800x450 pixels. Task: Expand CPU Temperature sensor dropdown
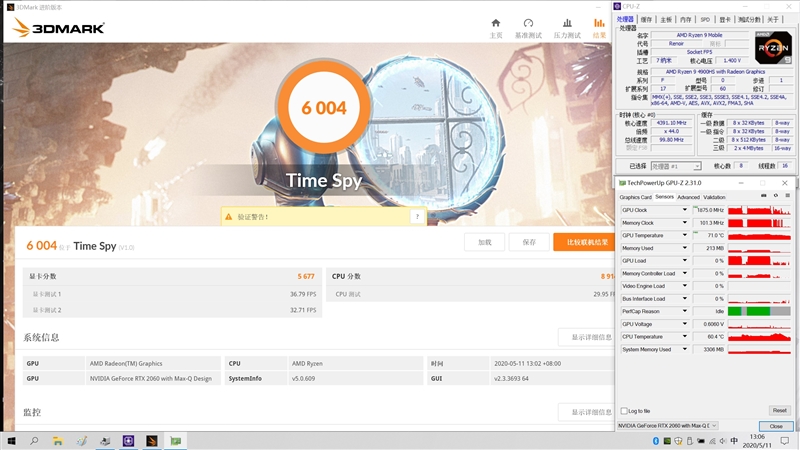pyautogui.click(x=685, y=337)
